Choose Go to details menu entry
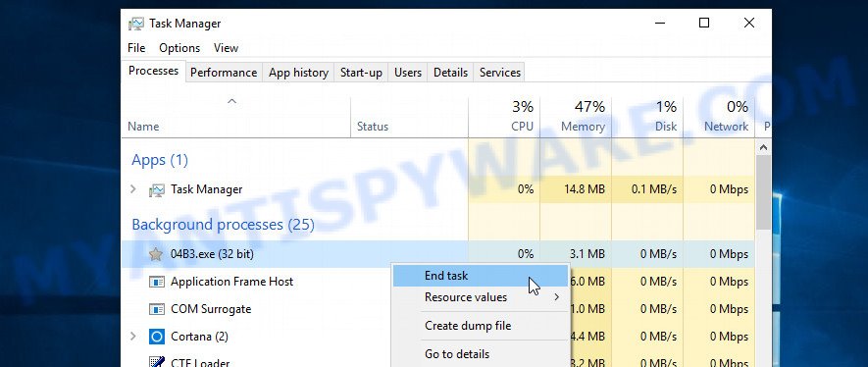 [480, 353]
